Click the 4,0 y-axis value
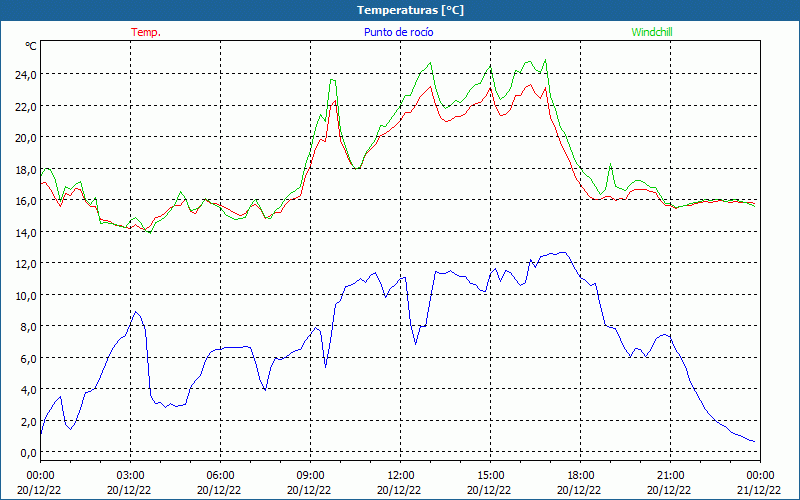800x500 pixels. pos(28,390)
